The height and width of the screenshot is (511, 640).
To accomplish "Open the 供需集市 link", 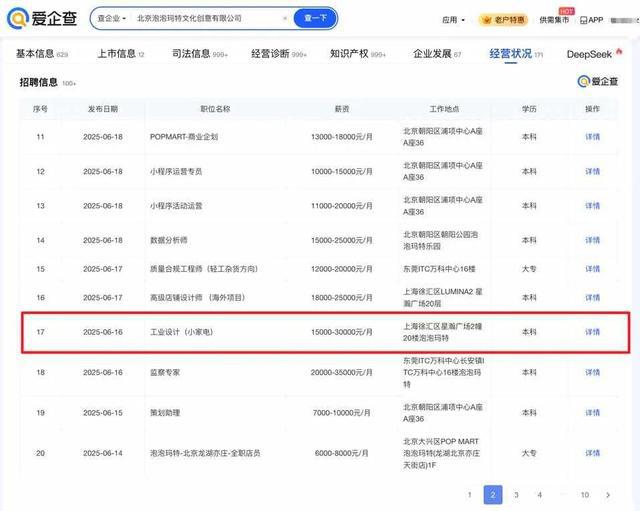I will tap(554, 20).
